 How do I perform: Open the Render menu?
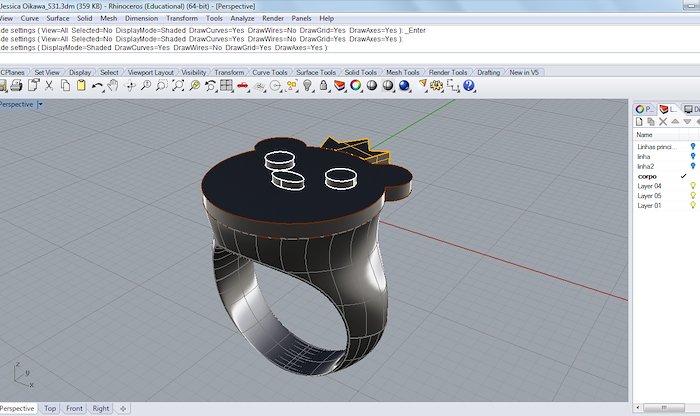pos(273,18)
